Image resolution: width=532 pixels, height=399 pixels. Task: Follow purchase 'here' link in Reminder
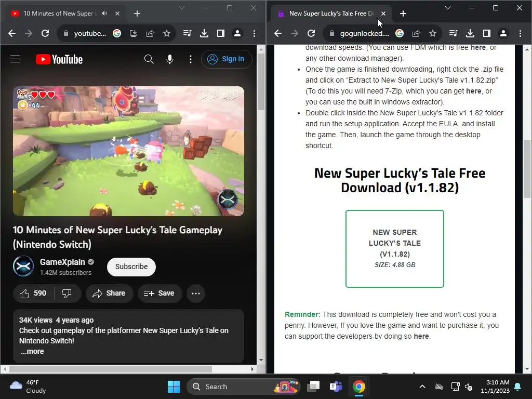(x=421, y=336)
